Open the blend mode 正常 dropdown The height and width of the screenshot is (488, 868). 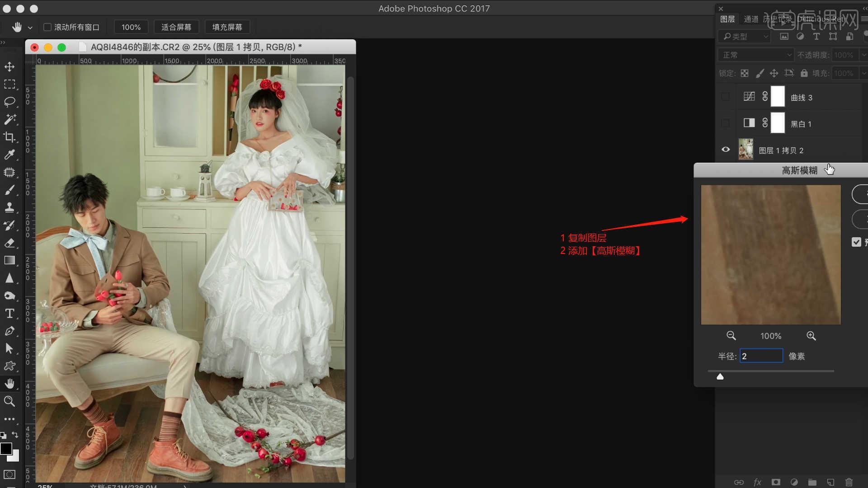[756, 55]
